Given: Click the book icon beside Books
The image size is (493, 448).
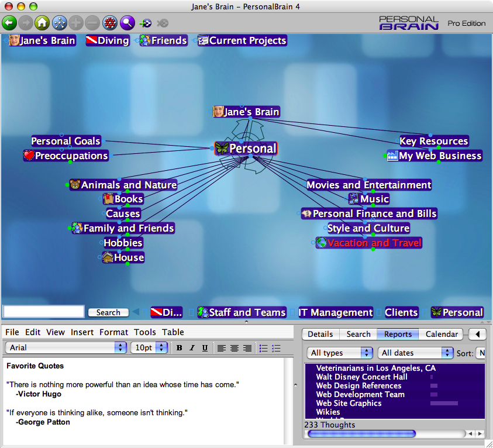Looking at the screenshot, I should (x=108, y=199).
